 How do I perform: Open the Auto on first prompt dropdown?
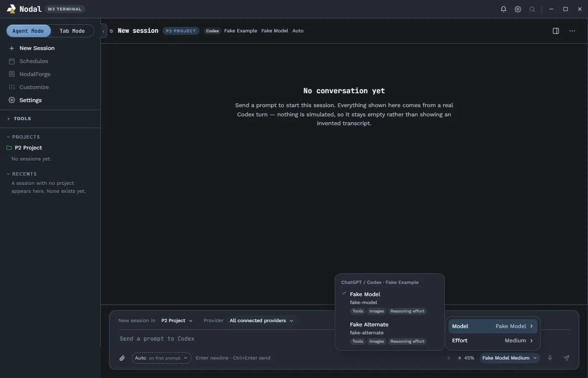pyautogui.click(x=161, y=358)
